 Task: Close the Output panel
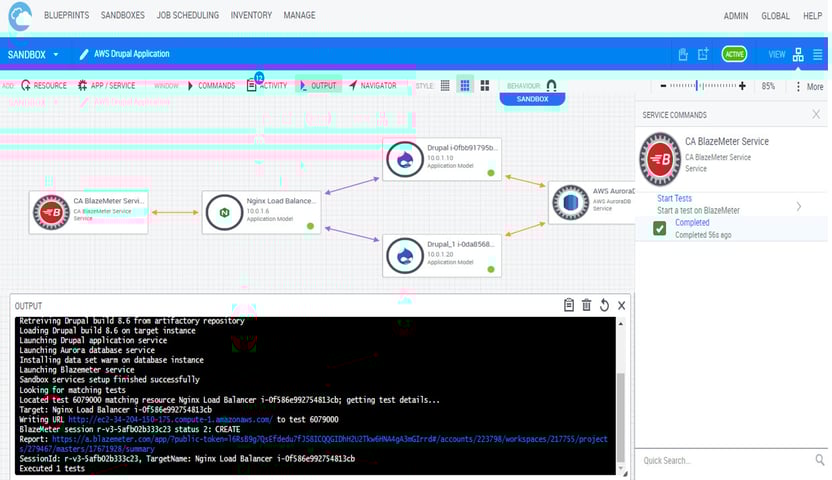[621, 306]
